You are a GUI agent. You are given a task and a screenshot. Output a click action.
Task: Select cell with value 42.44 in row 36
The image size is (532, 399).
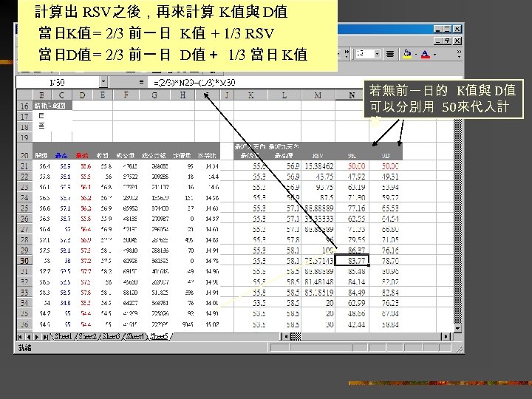pos(352,324)
